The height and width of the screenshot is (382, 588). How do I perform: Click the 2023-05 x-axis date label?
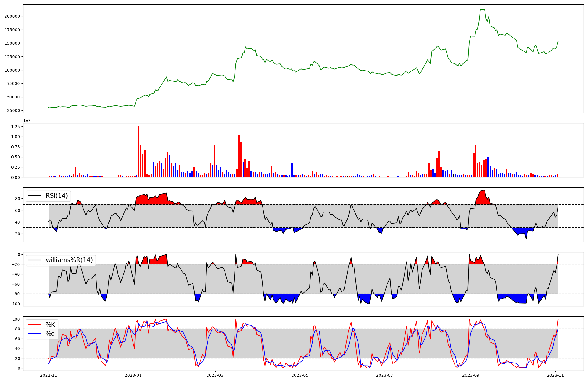tap(300, 375)
